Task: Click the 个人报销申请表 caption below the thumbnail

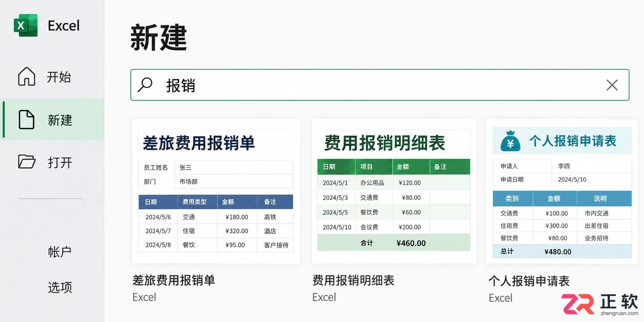Action: click(x=529, y=281)
